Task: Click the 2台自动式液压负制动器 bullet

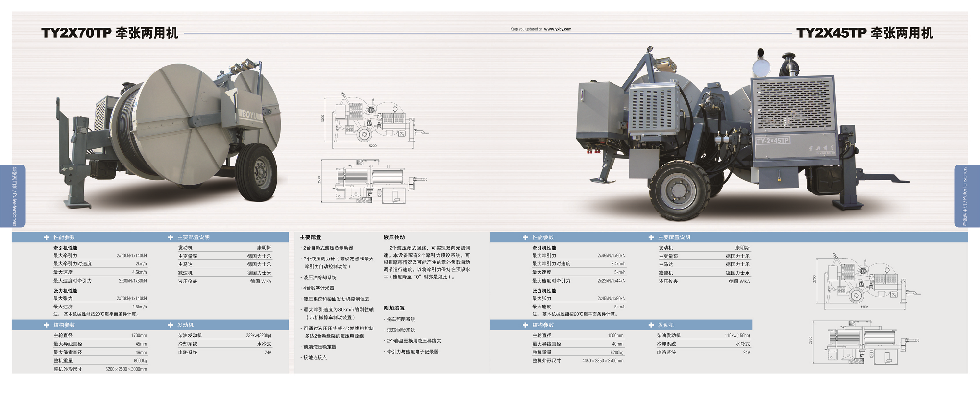Action: 326,248
